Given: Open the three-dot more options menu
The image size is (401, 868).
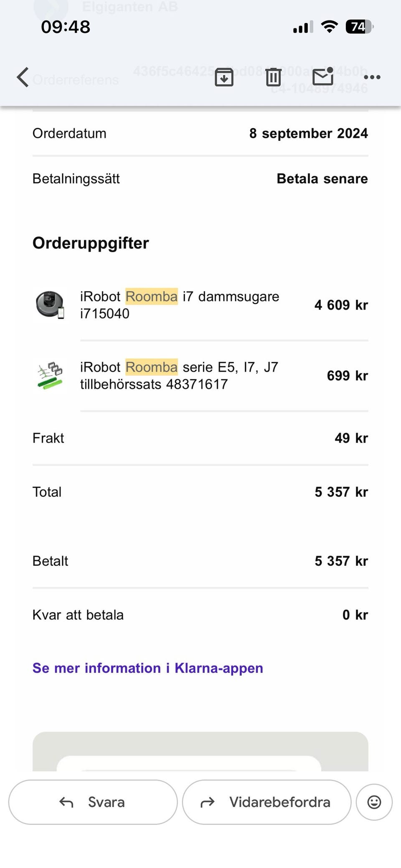Looking at the screenshot, I should [x=372, y=77].
